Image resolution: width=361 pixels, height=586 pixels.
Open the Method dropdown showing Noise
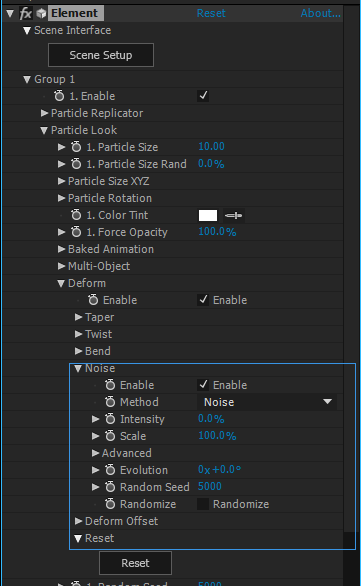(267, 402)
